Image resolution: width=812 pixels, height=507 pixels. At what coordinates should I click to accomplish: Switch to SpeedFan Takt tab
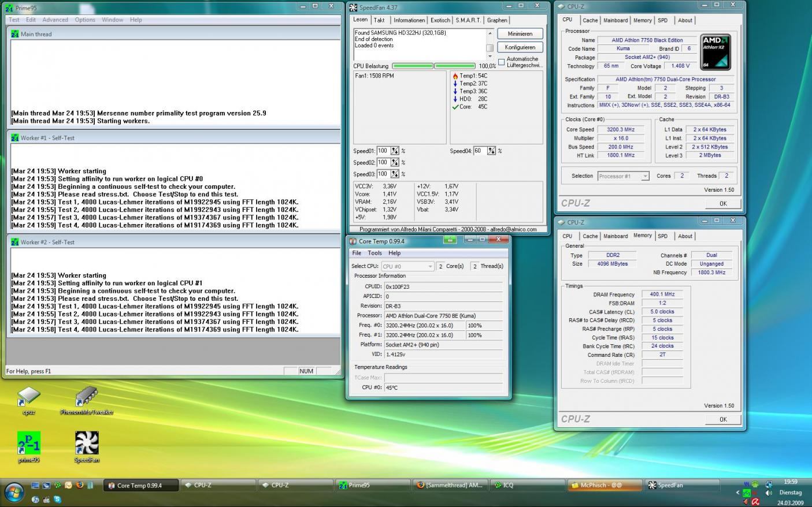coord(379,20)
